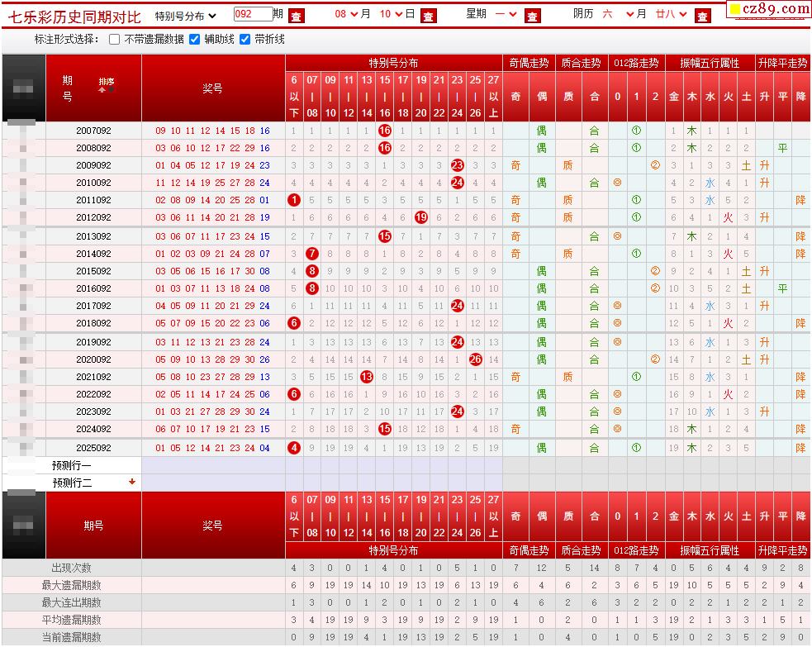Open the 特别号分布 dropdown

coord(185,16)
